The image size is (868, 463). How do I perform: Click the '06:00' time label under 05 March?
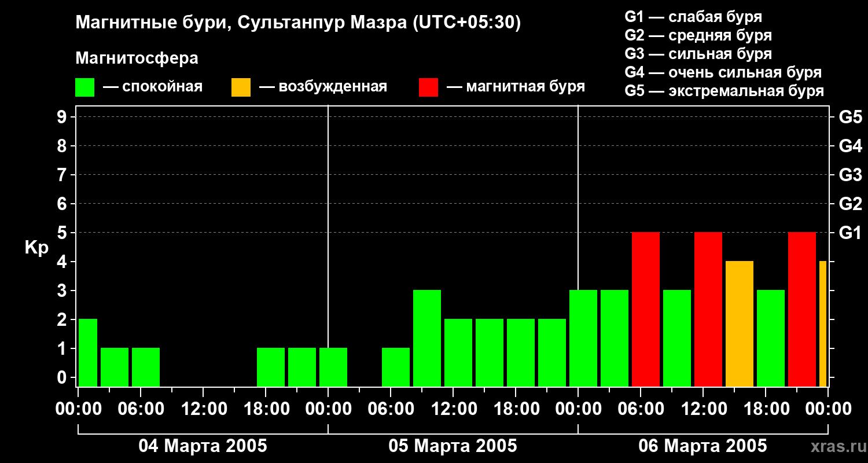click(391, 409)
